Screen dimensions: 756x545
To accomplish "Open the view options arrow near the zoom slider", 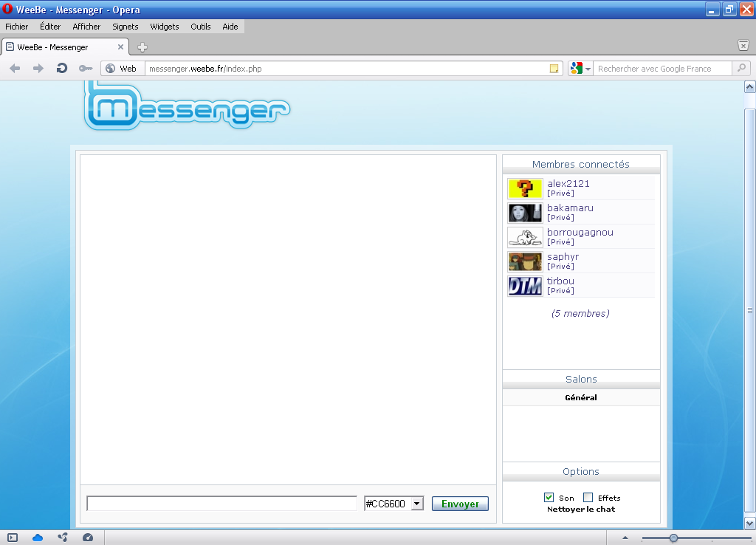I will 625,538.
